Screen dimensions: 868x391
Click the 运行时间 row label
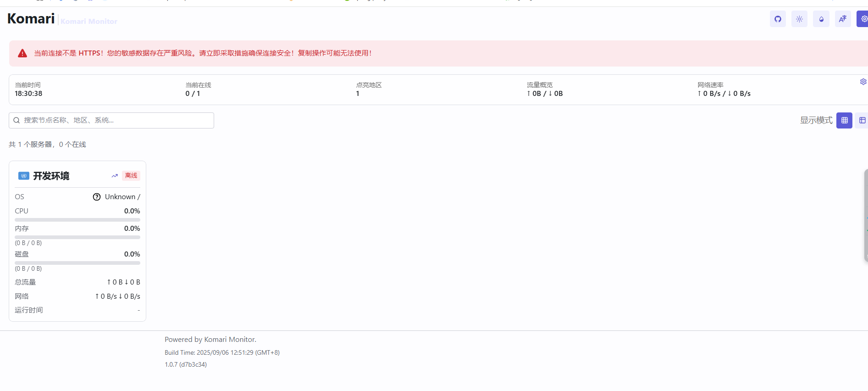pyautogui.click(x=29, y=310)
